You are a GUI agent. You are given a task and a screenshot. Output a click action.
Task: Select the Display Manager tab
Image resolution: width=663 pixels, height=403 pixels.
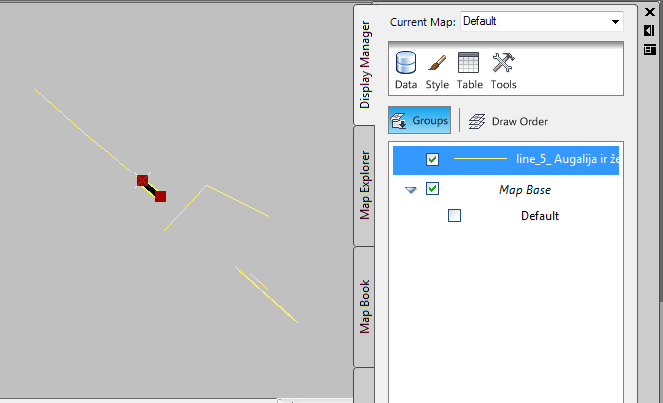tap(364, 65)
